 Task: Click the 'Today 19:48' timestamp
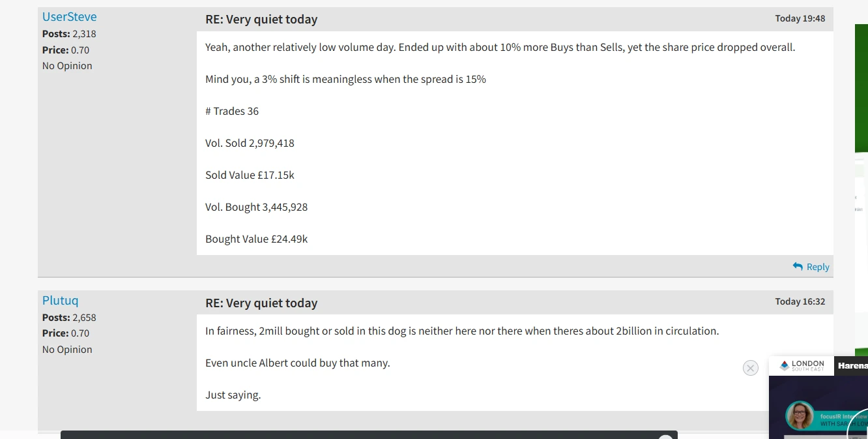pyautogui.click(x=800, y=18)
